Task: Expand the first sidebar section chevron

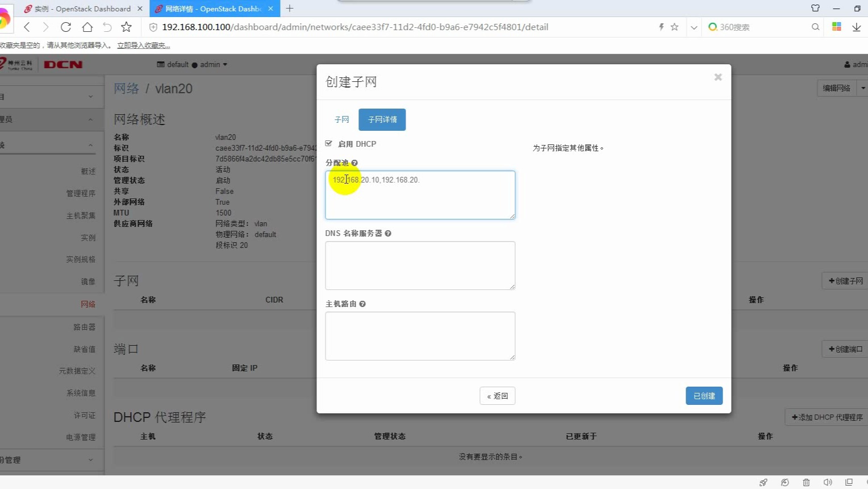Action: pos(91,97)
